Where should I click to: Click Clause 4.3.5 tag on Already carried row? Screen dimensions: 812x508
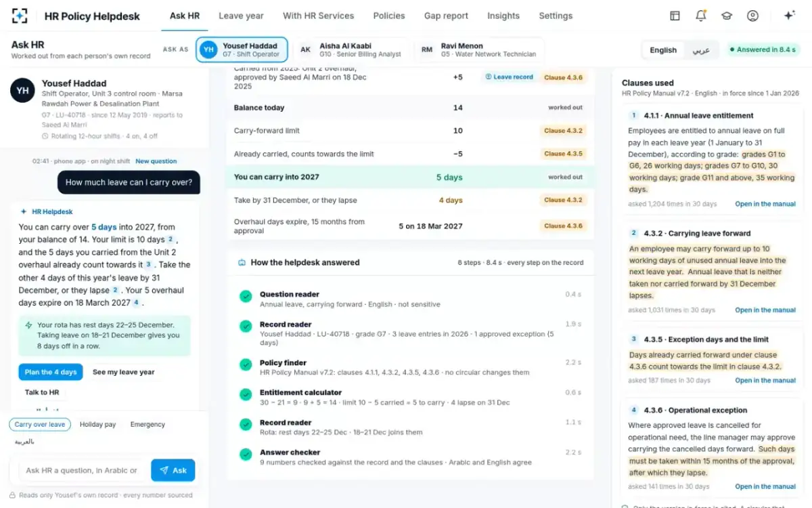(x=564, y=154)
